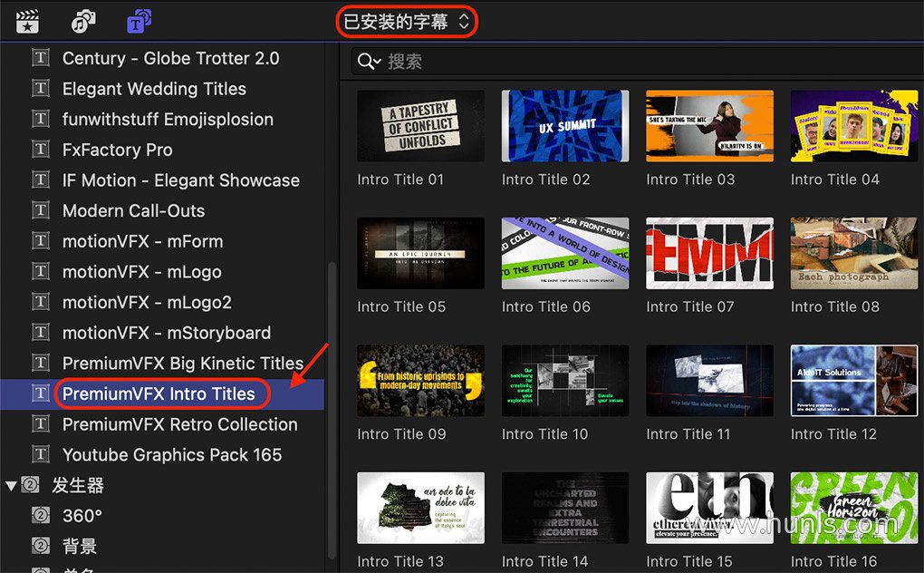This screenshot has width=924, height=573.
Task: Select the Intro Title 05 thumbnail
Action: click(420, 253)
